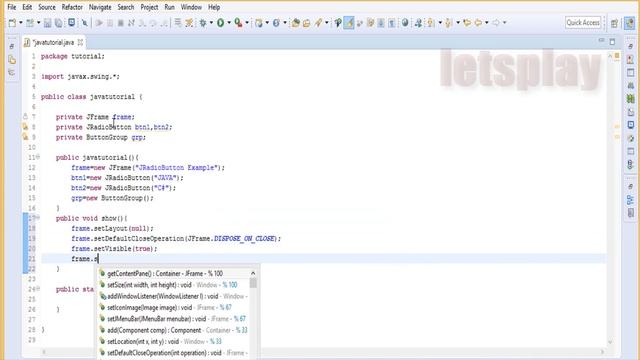
Task: Click the Quick Access search field
Action: point(583,23)
